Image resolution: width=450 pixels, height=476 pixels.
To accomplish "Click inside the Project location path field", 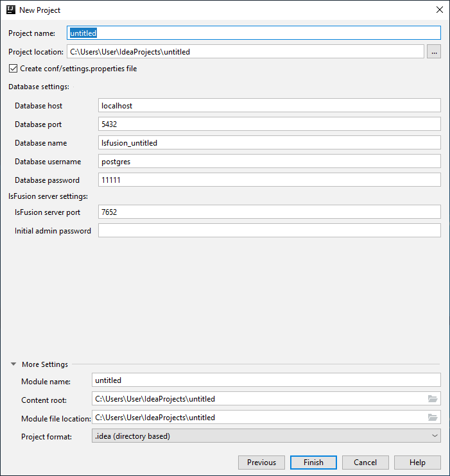I will tap(245, 52).
